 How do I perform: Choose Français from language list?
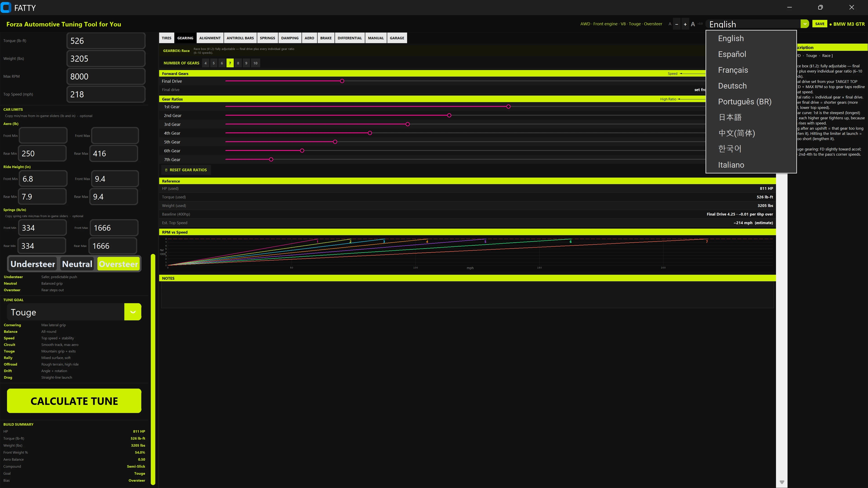(x=751, y=70)
